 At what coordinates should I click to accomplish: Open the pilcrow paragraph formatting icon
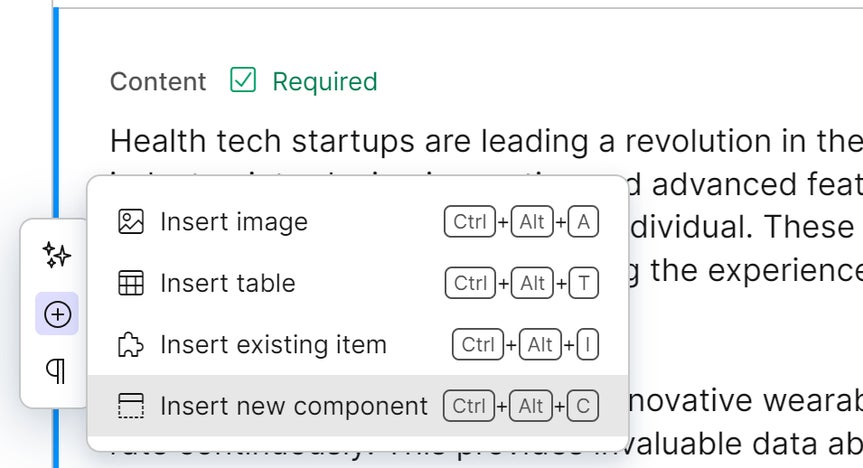[x=57, y=372]
